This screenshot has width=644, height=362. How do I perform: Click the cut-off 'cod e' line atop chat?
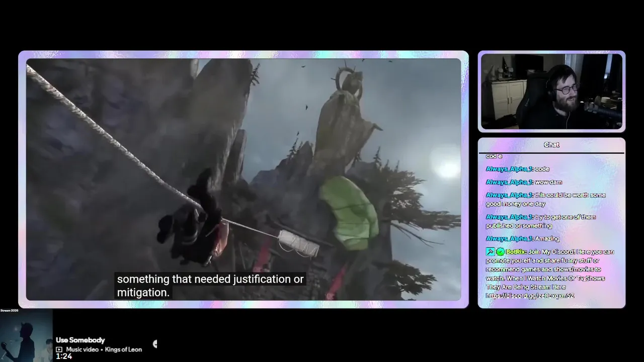tap(494, 156)
